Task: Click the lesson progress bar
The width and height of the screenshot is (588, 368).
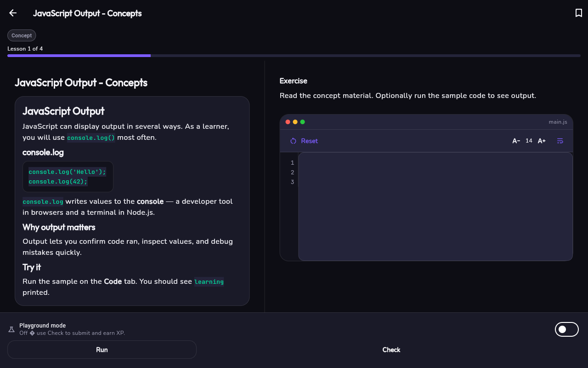Action: pyautogui.click(x=294, y=56)
